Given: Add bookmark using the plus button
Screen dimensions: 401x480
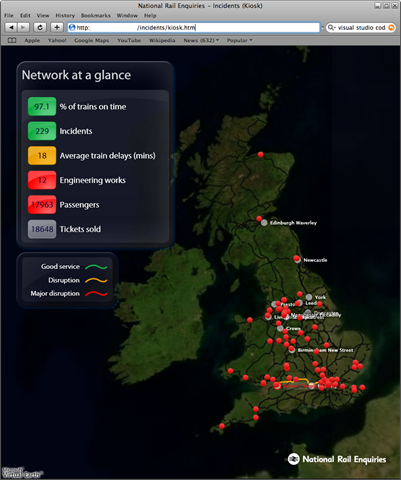Looking at the screenshot, I should [x=57, y=27].
